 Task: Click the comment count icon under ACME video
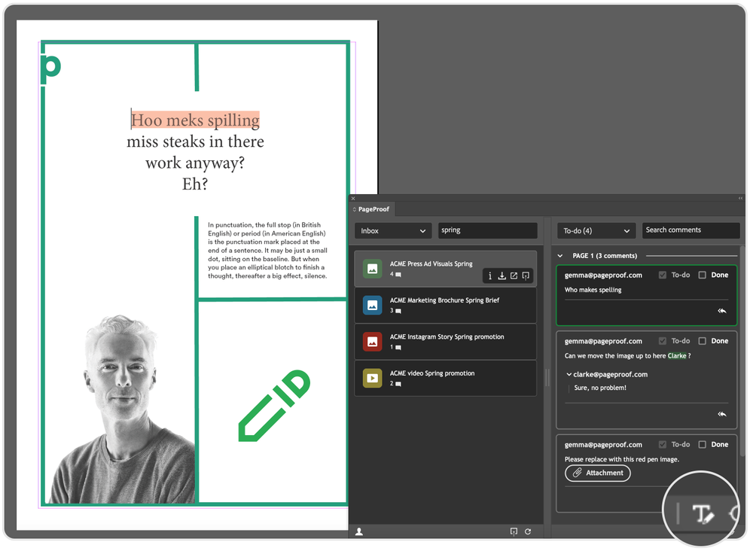(398, 384)
